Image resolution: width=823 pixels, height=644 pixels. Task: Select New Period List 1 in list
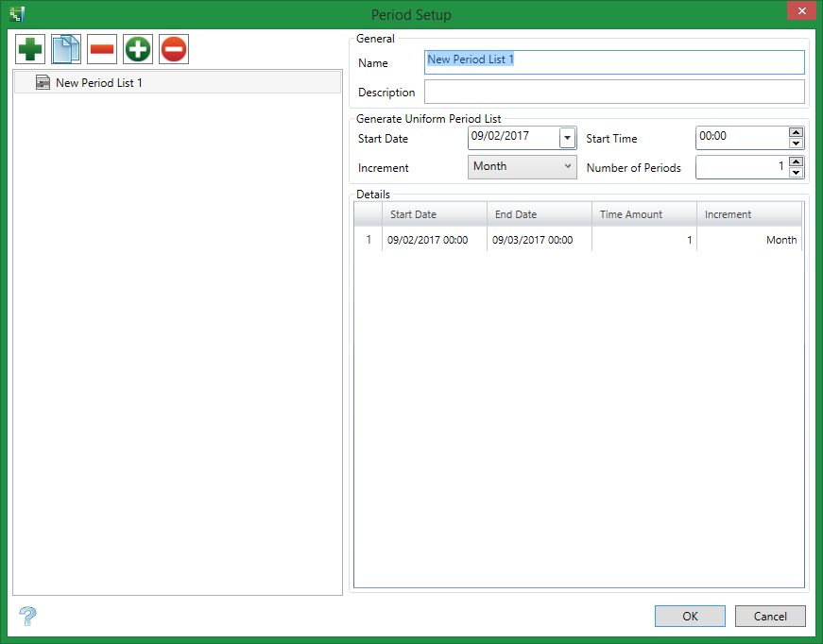click(178, 82)
